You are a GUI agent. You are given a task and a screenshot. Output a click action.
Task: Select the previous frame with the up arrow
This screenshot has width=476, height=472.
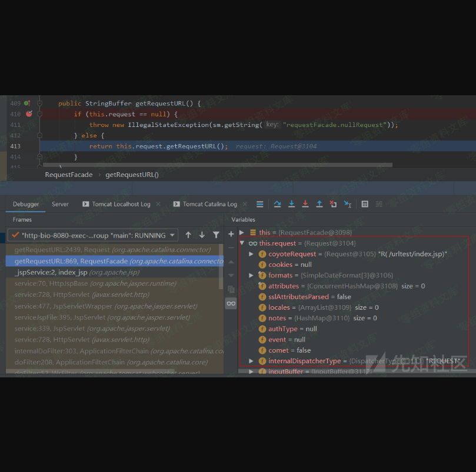coord(188,235)
